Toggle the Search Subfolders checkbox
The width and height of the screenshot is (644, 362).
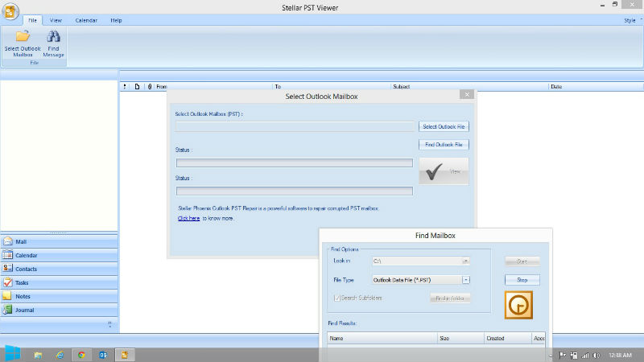coord(336,298)
